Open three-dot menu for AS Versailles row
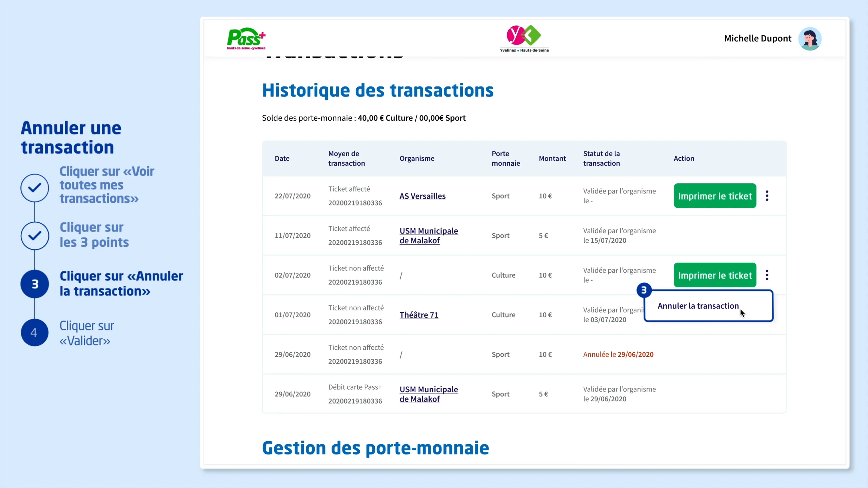 point(767,196)
